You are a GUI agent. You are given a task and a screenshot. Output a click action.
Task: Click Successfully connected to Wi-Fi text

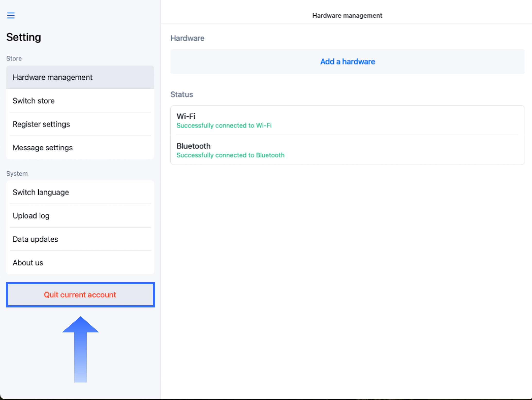pos(224,126)
